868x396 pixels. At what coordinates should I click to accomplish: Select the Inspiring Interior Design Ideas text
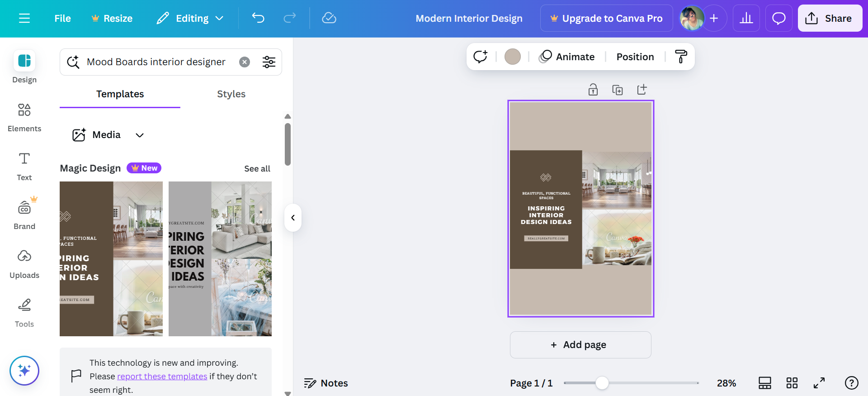pyautogui.click(x=546, y=215)
